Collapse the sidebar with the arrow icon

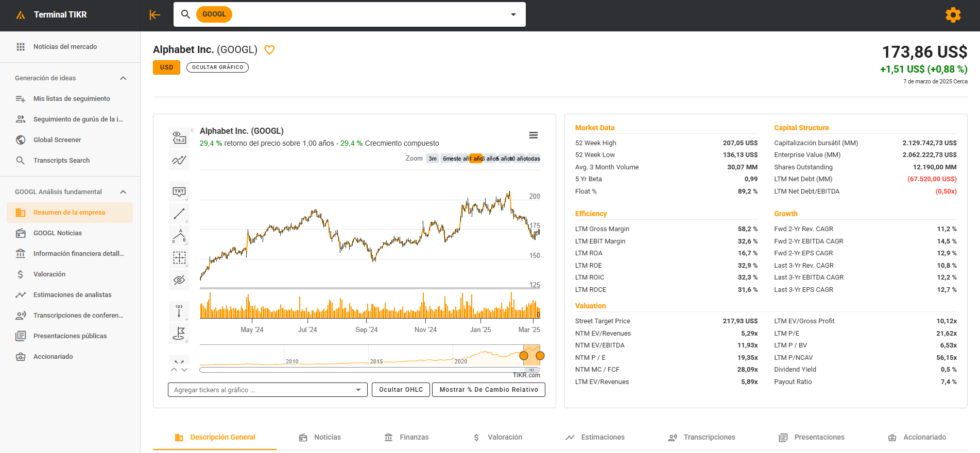coord(154,15)
